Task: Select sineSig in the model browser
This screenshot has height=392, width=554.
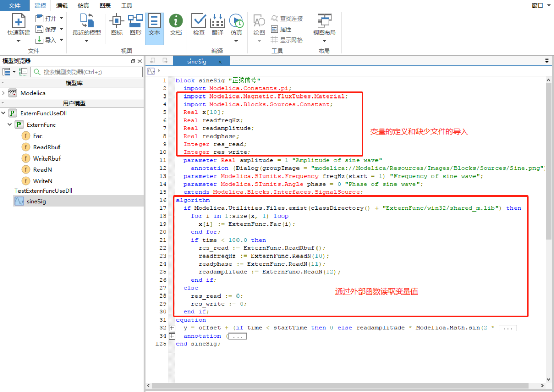Action: tap(36, 201)
